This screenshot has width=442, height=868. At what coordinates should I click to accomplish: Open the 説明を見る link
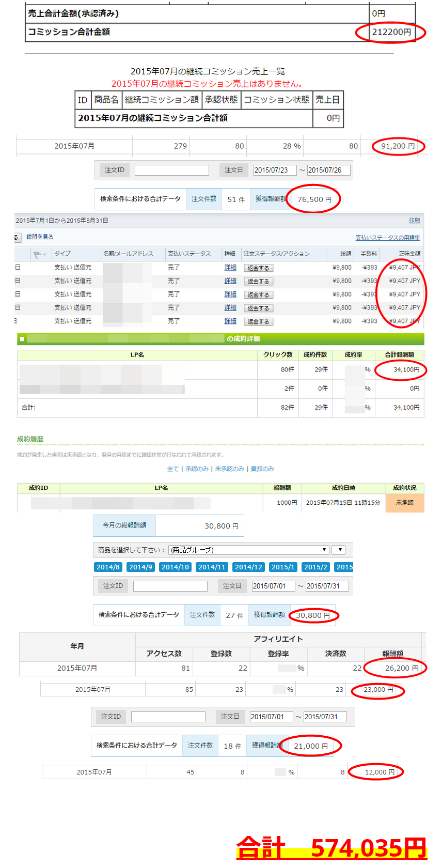pyautogui.click(x=40, y=237)
